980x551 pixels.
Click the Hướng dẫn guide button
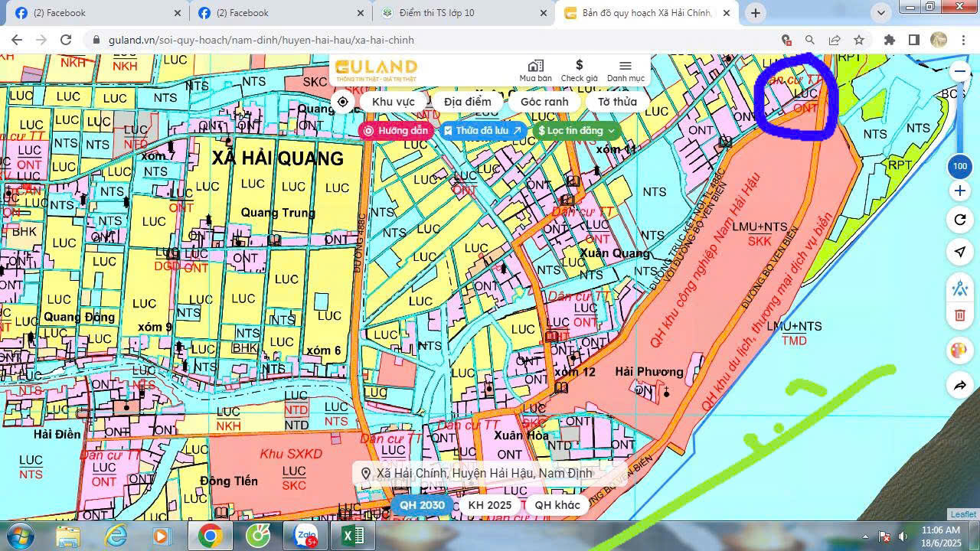[395, 131]
